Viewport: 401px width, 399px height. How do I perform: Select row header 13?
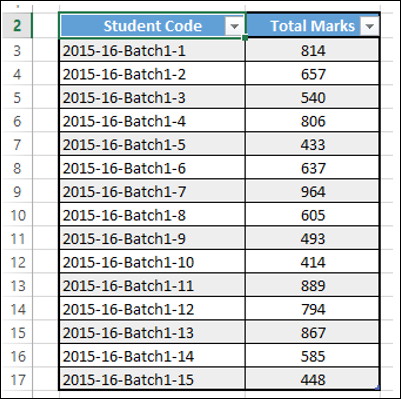pos(17,286)
